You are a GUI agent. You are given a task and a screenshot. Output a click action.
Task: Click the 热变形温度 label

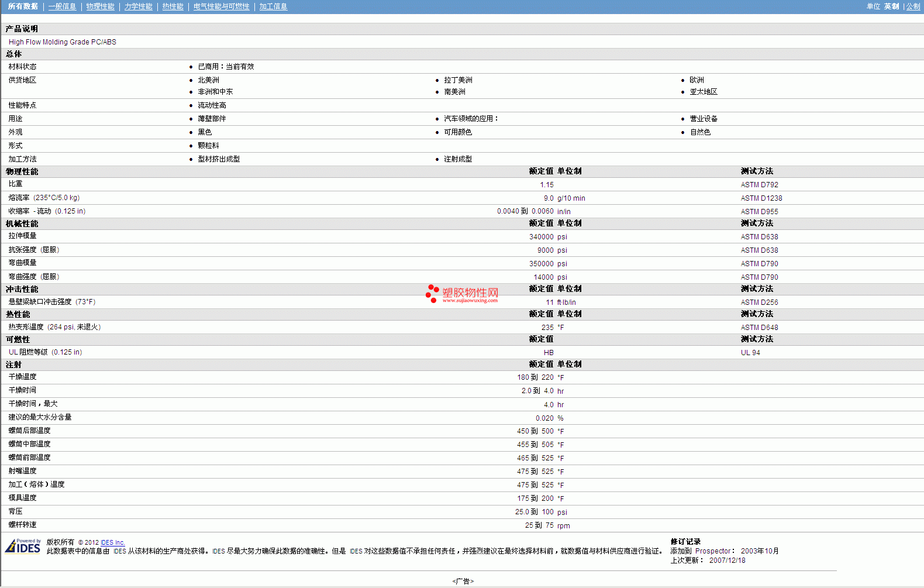[54, 327]
